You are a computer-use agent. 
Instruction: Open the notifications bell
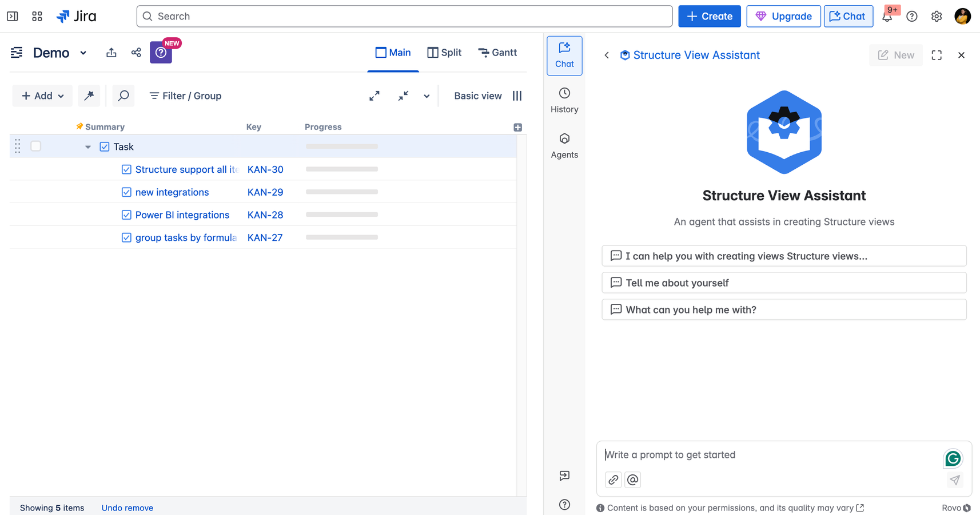click(887, 16)
